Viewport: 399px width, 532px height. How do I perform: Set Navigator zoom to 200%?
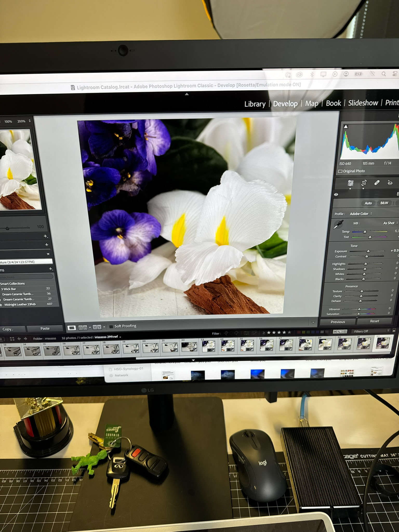pos(21,121)
